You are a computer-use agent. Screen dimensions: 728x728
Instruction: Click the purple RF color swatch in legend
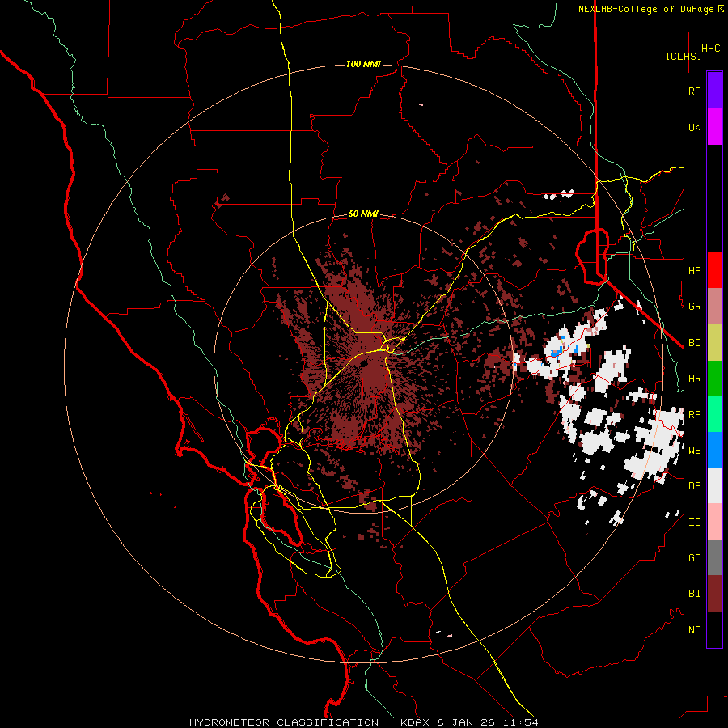pos(714,91)
